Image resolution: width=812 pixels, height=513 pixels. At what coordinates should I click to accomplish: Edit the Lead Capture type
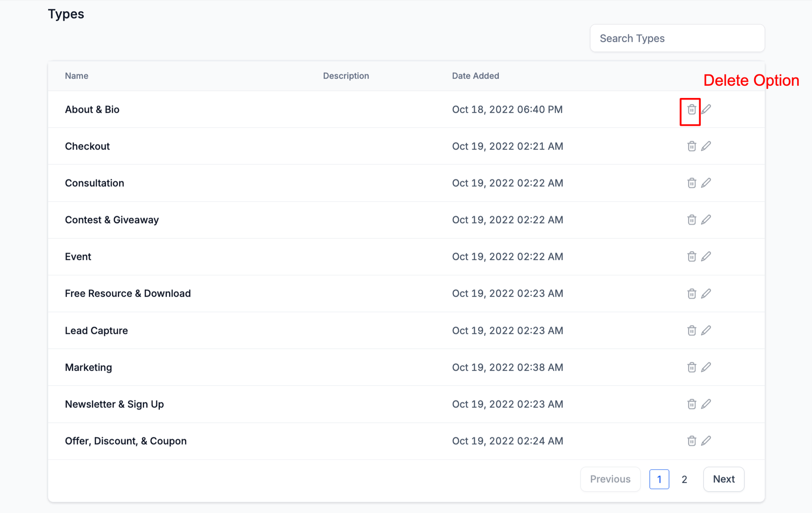[x=706, y=330]
